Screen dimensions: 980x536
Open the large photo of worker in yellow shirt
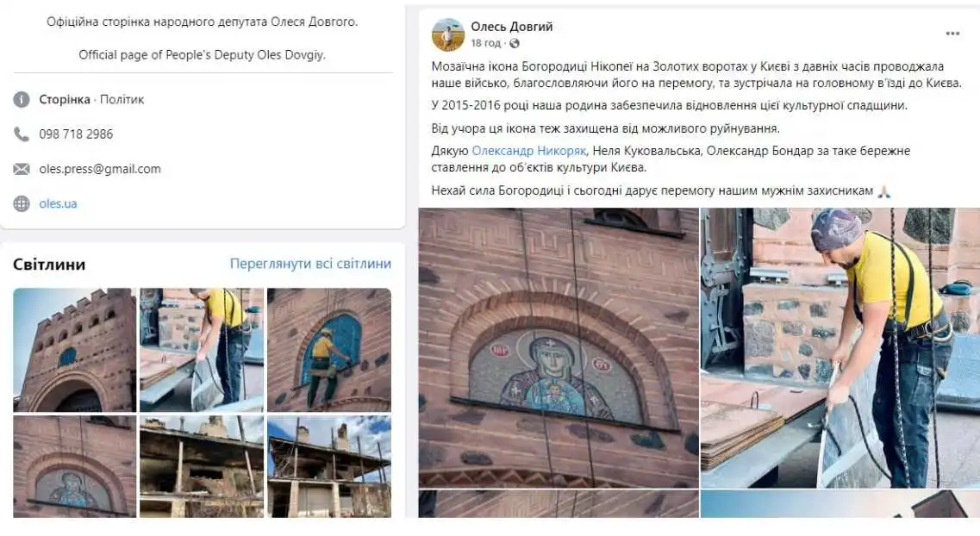840,348
